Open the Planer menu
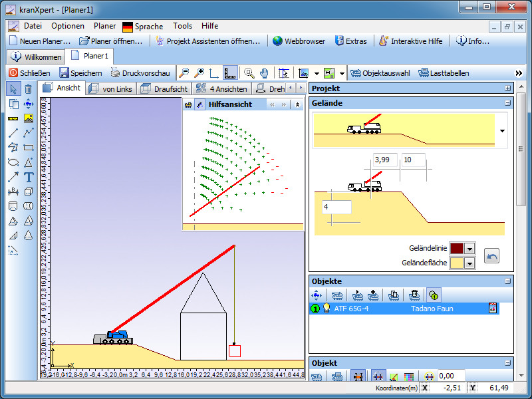Viewport: 532px width, 399px height. coord(104,26)
